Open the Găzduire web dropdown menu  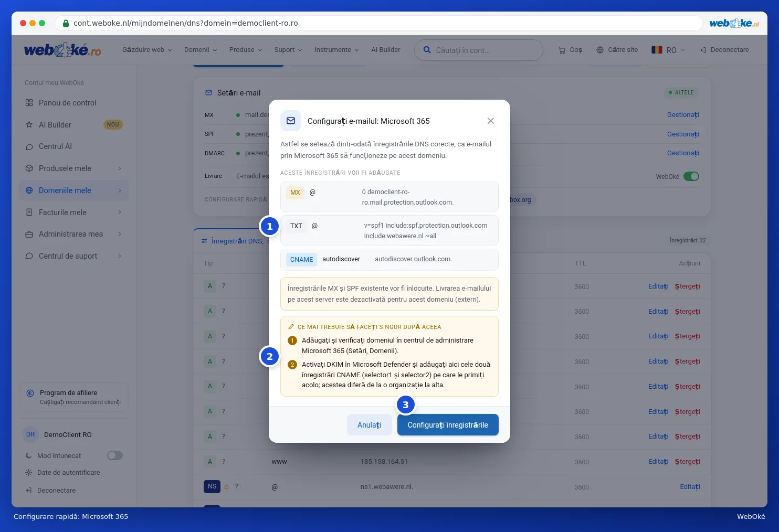147,50
